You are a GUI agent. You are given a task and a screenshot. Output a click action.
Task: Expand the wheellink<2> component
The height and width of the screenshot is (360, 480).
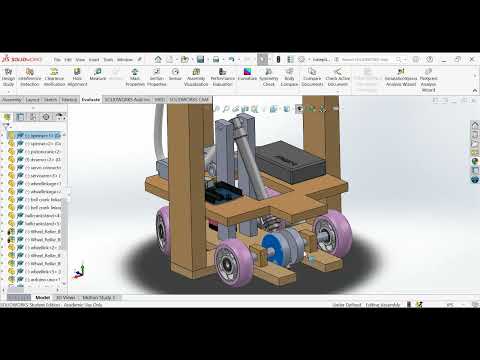2,248
